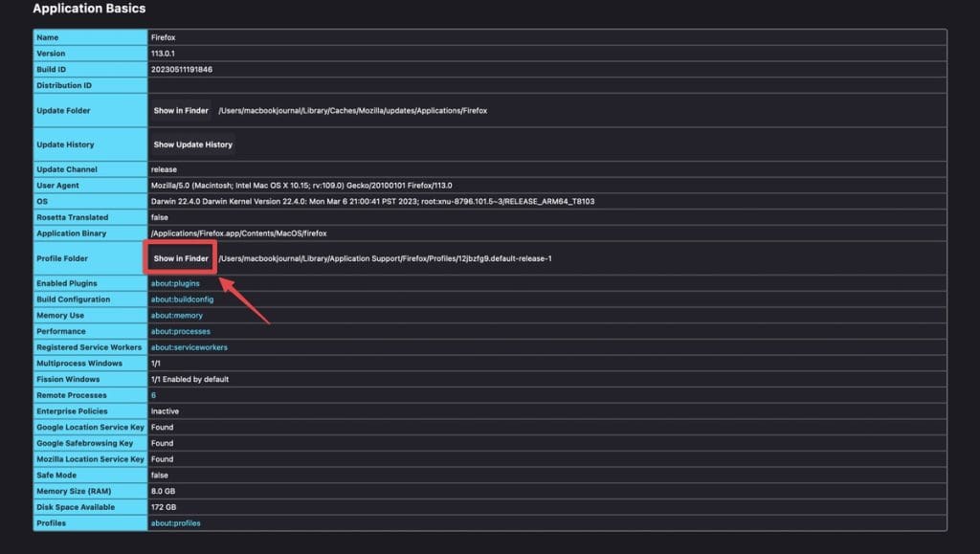The width and height of the screenshot is (980, 554).
Task: Click the Application Binary row label
Action: pyautogui.click(x=71, y=233)
